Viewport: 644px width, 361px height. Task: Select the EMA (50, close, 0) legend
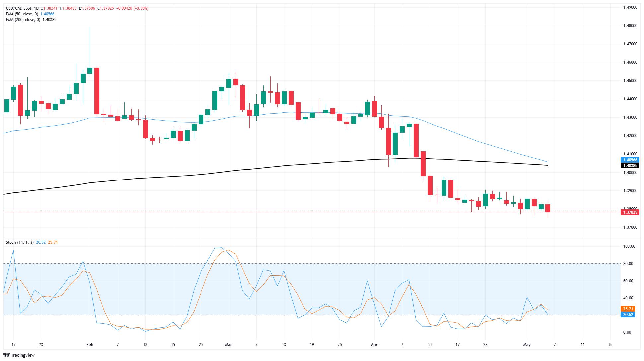tap(22, 14)
